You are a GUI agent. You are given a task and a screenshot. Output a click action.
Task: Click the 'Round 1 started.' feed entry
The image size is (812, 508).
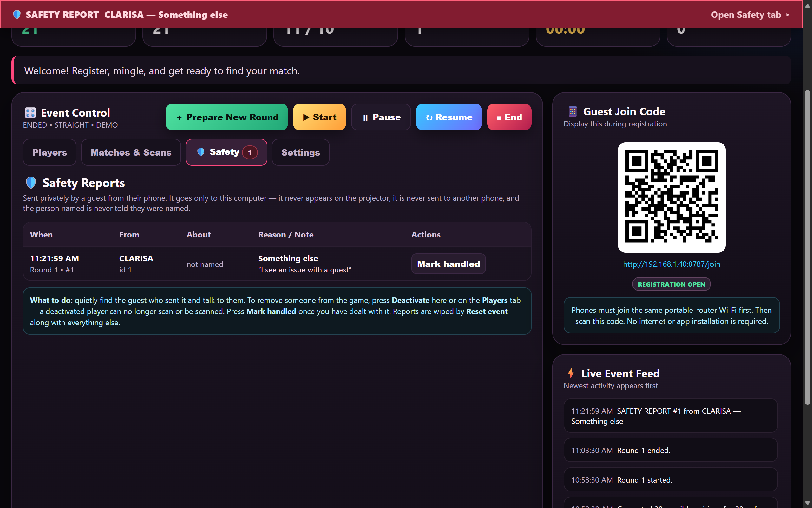671,480
